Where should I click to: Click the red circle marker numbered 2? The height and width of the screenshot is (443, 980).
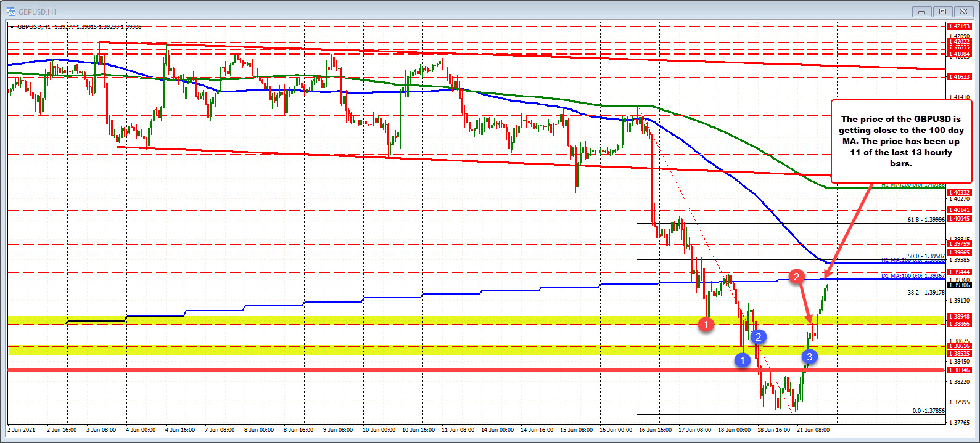point(796,277)
